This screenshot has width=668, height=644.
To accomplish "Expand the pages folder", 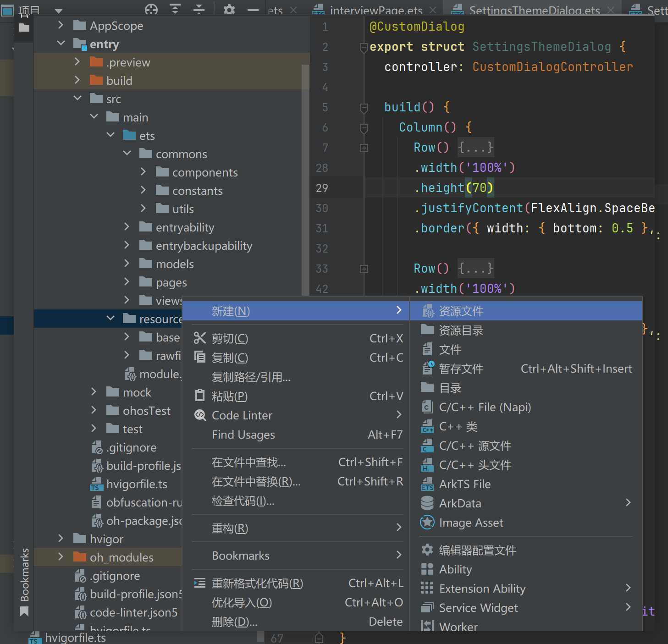I will pos(127,281).
